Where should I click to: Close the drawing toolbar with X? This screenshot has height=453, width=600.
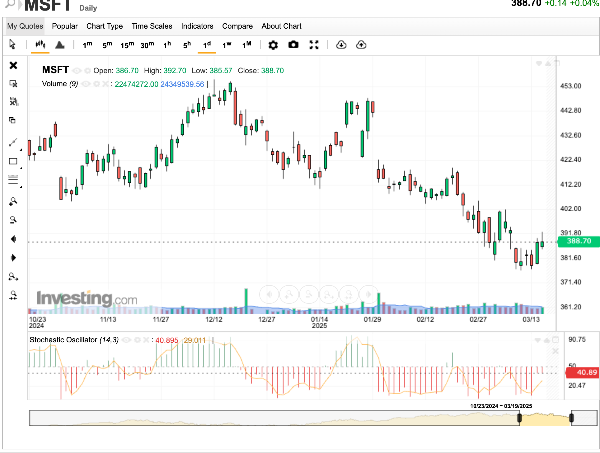point(13,65)
